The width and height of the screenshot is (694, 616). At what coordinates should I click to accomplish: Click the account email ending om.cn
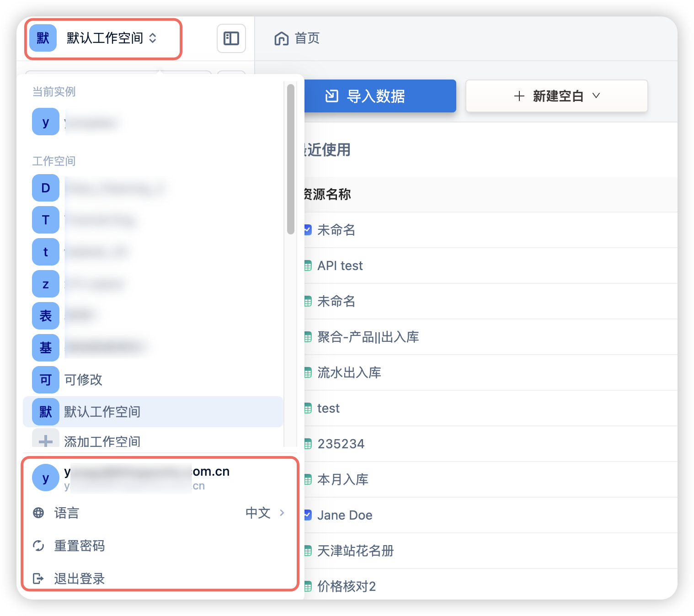tap(147, 471)
